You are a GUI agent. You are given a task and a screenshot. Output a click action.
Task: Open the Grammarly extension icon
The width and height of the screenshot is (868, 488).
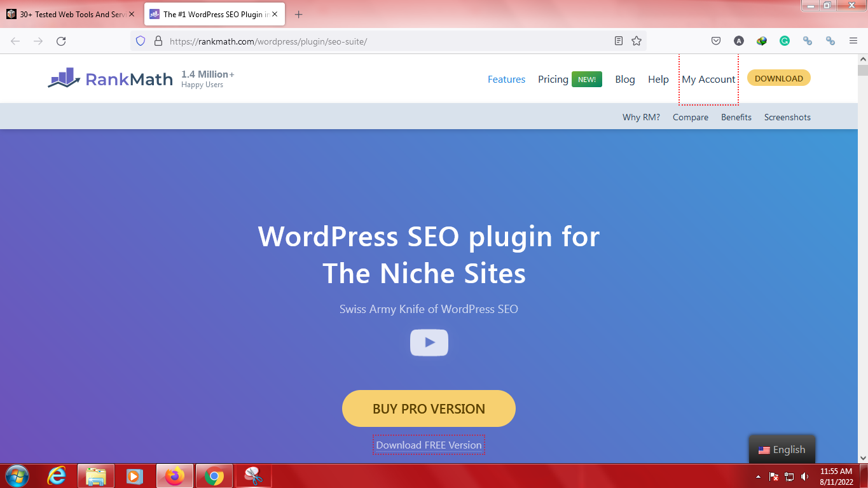(x=785, y=41)
